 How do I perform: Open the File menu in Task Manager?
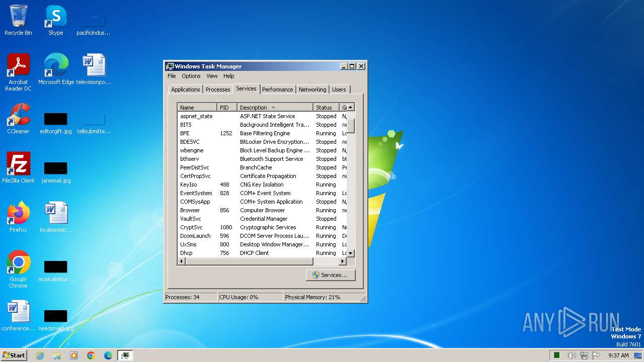172,76
